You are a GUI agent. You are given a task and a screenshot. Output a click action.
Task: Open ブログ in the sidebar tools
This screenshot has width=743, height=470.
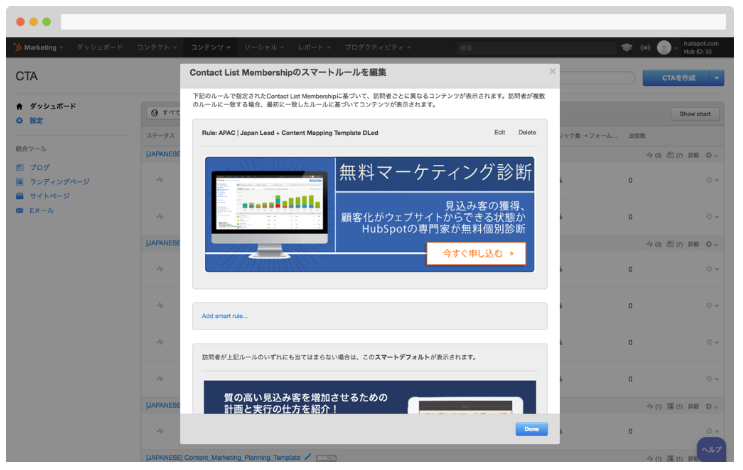(x=40, y=167)
